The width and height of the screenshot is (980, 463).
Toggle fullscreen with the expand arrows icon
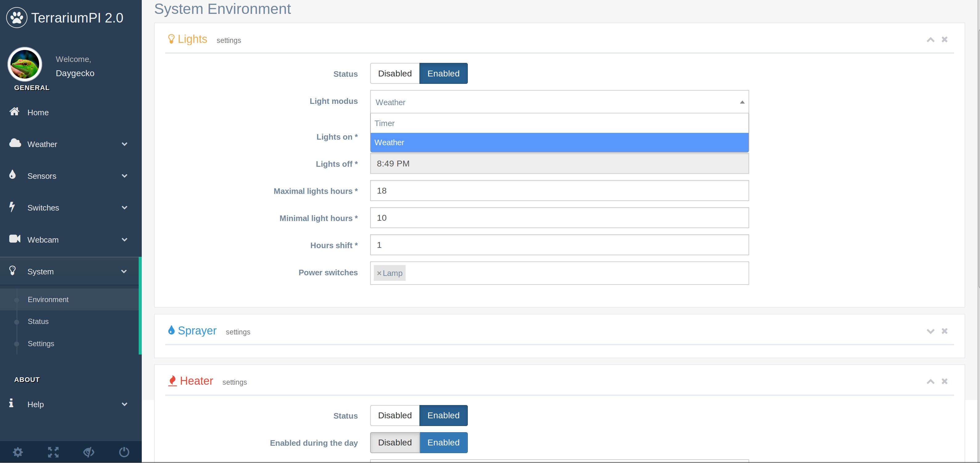pos(53,452)
